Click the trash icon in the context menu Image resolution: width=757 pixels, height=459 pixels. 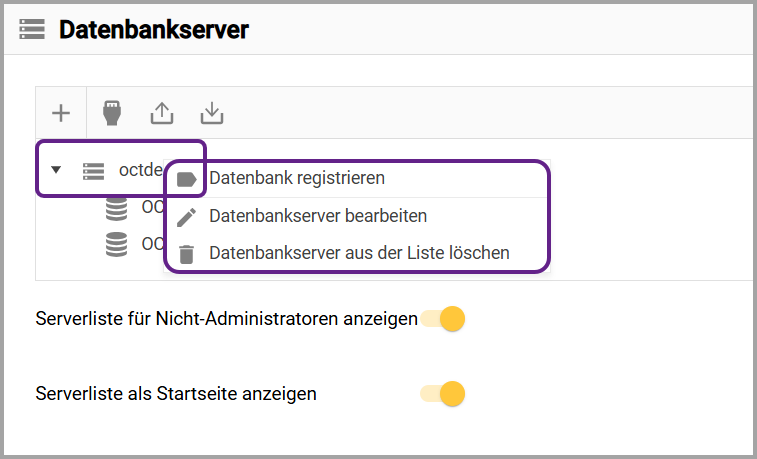186,254
